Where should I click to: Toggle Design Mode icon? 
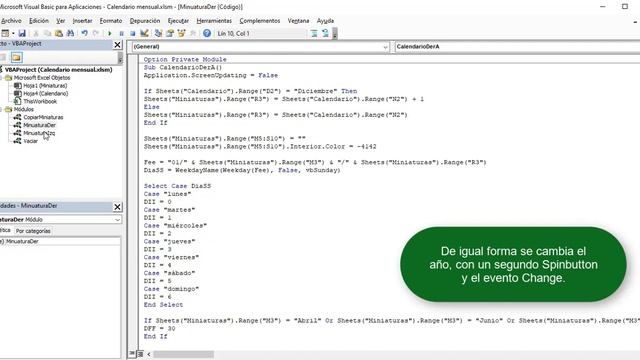click(144, 33)
